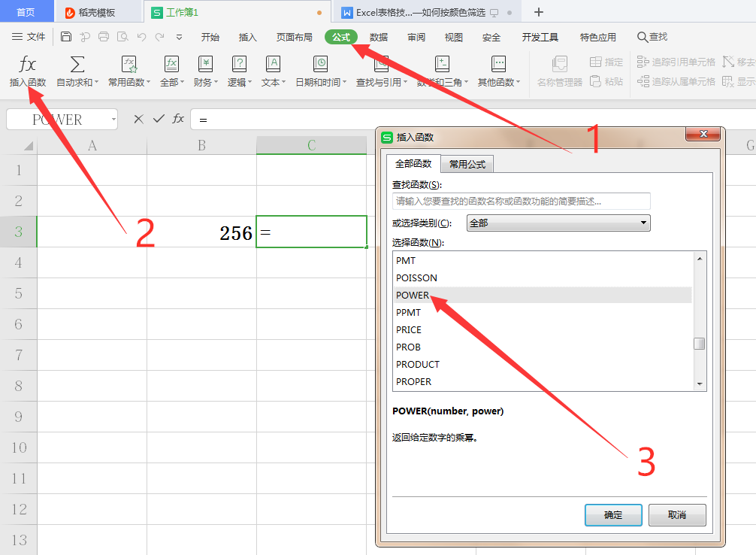Viewport: 756px width, 555px height.
Task: Click the × to cancel formula entry
Action: pyautogui.click(x=138, y=118)
